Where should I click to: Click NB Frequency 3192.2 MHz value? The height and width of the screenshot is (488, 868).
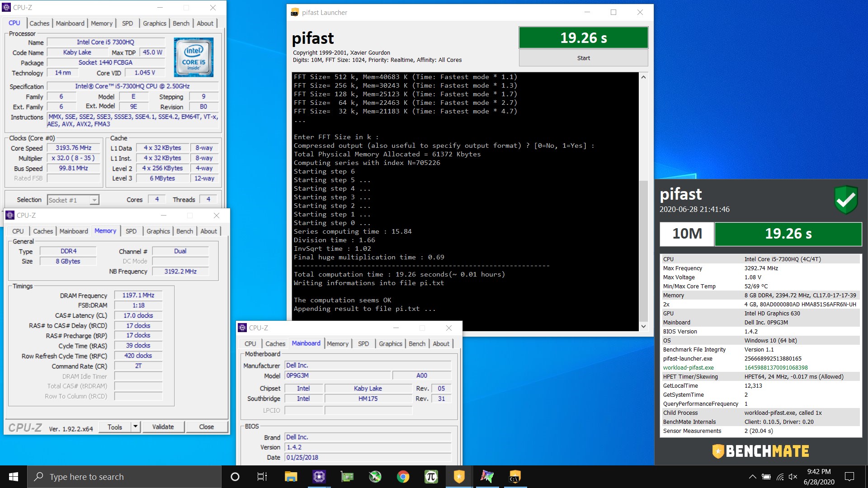(180, 271)
